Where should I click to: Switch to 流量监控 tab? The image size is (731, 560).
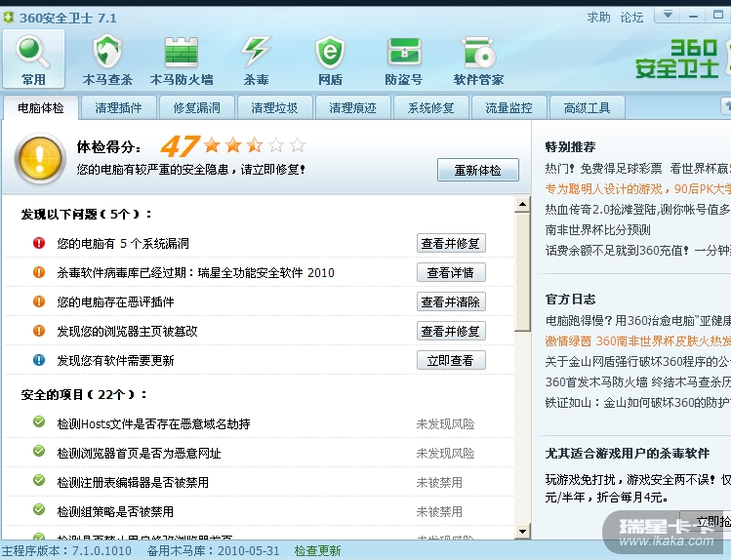[509, 108]
